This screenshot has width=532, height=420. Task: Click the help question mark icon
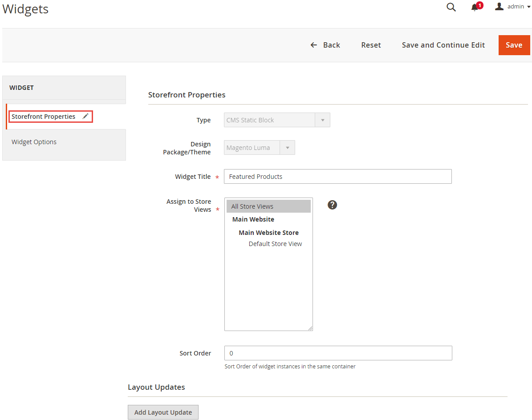pos(332,205)
